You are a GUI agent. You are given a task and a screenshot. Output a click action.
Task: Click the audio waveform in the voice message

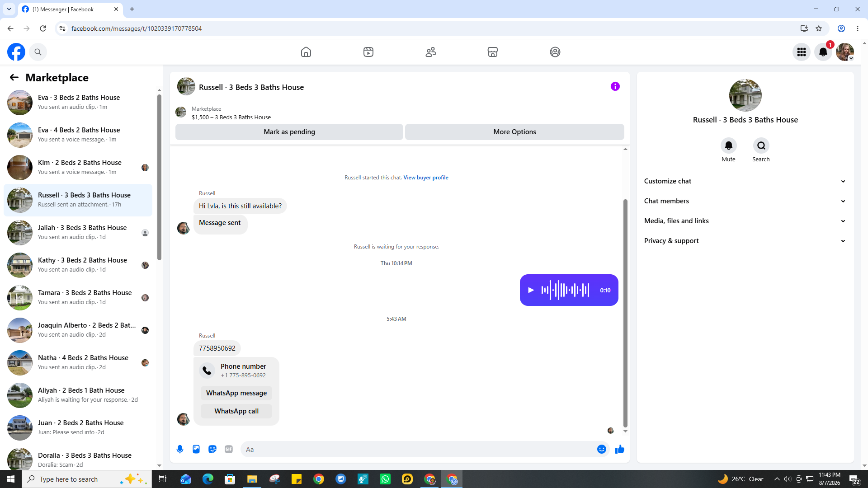(565, 290)
